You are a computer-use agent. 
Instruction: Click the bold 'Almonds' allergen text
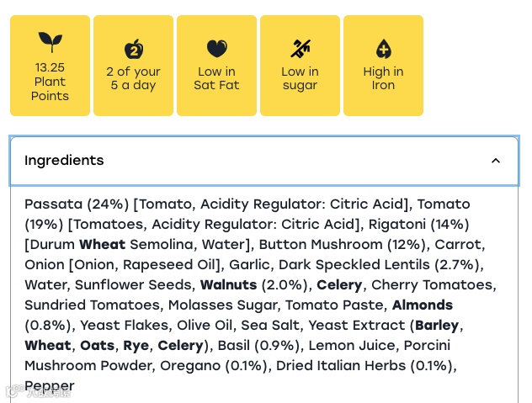coord(423,305)
